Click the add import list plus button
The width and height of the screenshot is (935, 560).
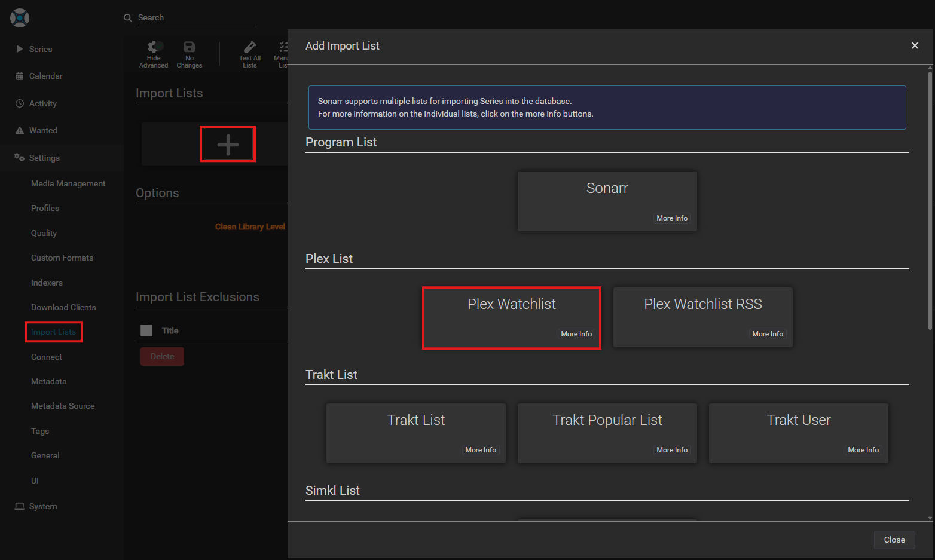click(x=228, y=144)
